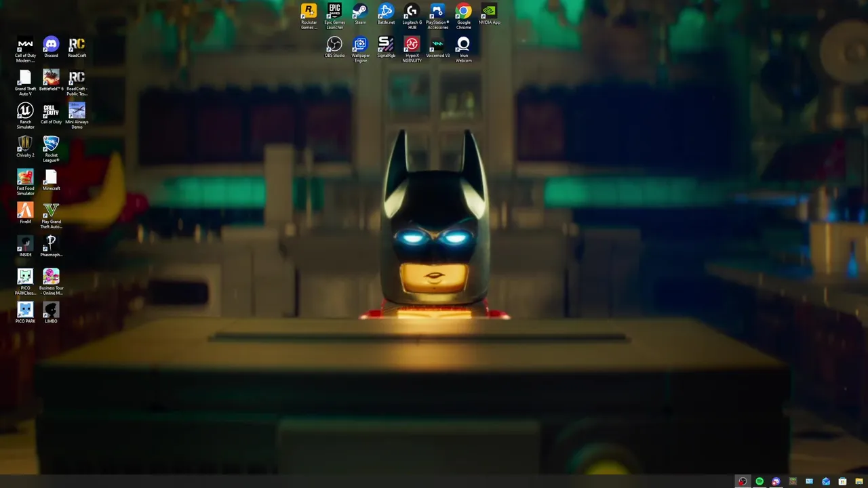This screenshot has height=488, width=868.
Task: Open the Outlook mail taskbar icon
Action: click(x=826, y=481)
